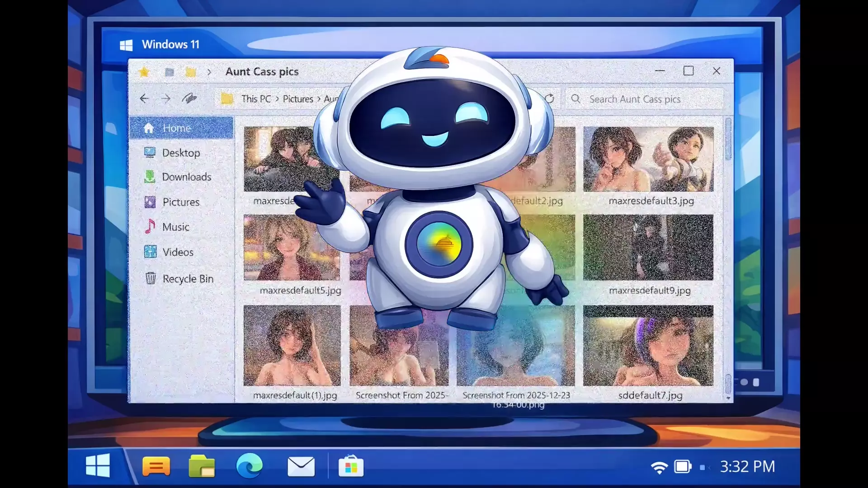This screenshot has width=868, height=488.
Task: Select Home in the navigation pane
Action: pos(176,128)
